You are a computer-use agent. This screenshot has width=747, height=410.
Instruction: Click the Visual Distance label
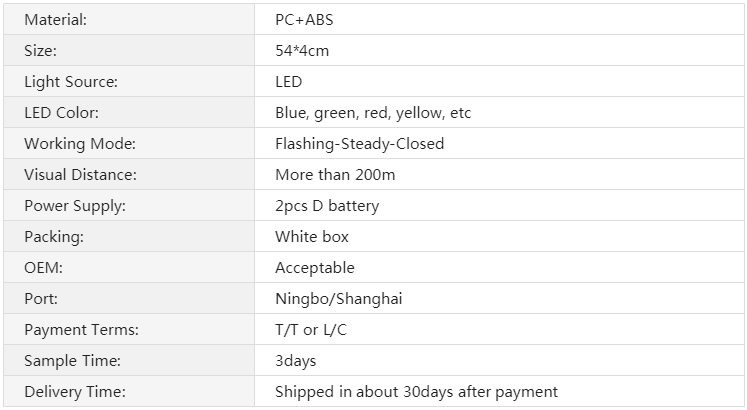(x=81, y=174)
